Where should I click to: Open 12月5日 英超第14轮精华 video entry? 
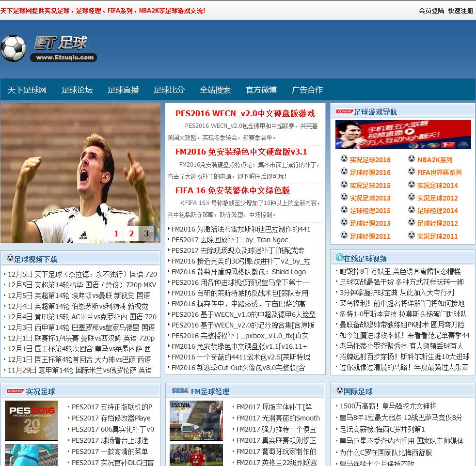[x=82, y=285]
